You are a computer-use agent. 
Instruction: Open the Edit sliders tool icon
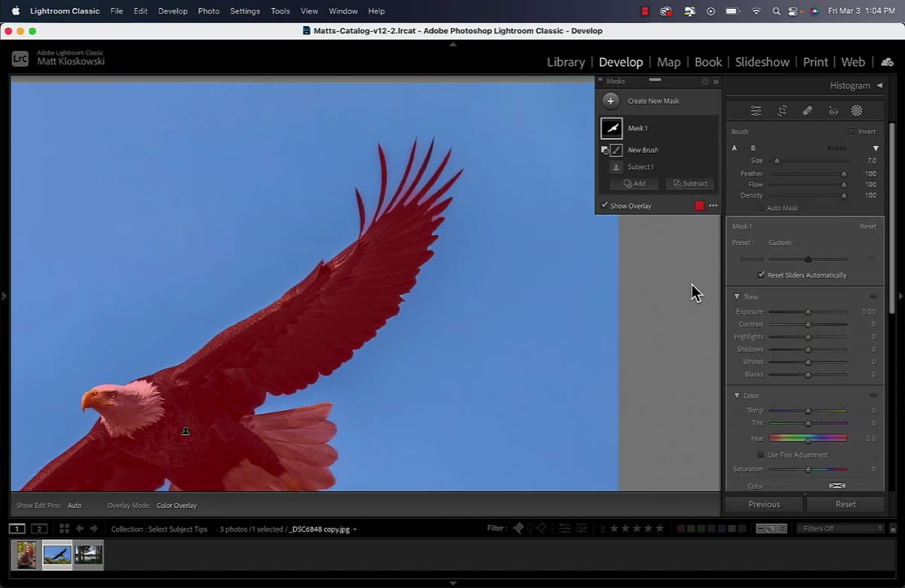756,111
